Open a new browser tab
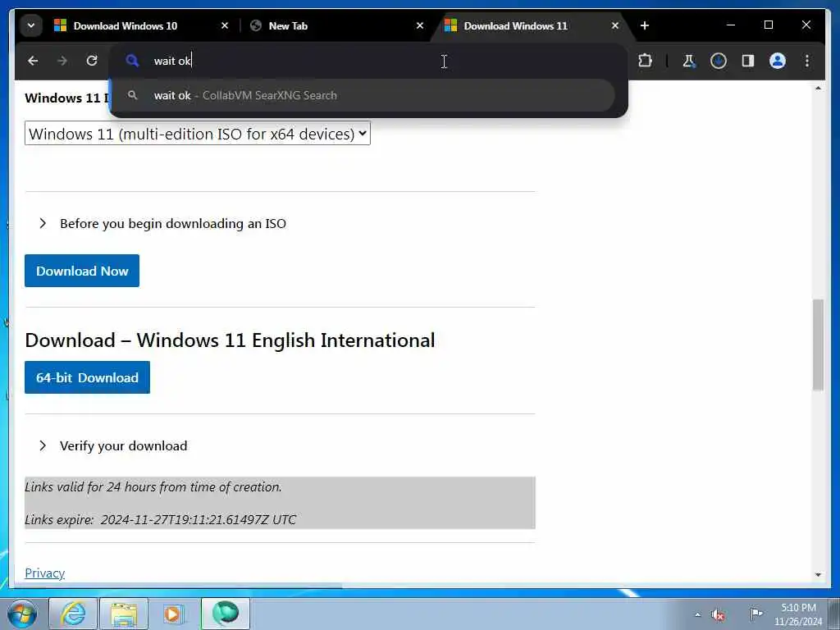840x630 pixels. [645, 25]
